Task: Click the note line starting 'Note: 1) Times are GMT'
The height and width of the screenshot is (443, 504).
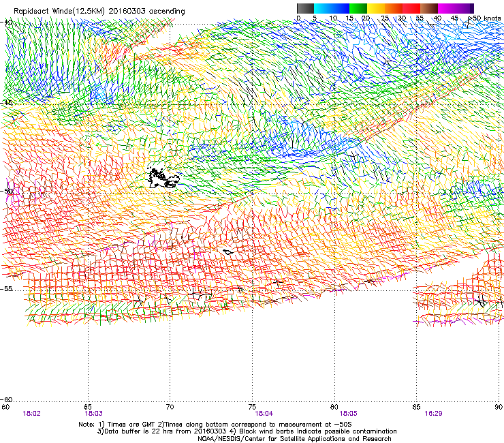Action: tap(217, 425)
